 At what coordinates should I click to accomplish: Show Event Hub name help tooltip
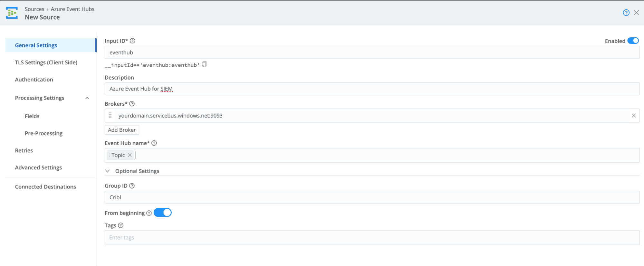pos(154,143)
